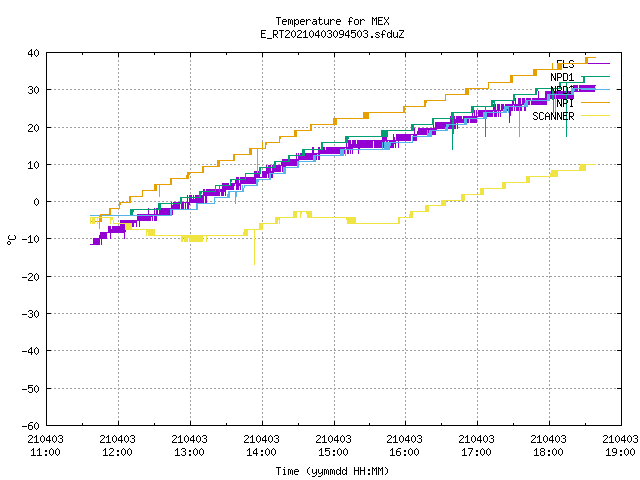Click the y-axis tick value 10
Viewport: 640px width, 480px height.
coord(33,165)
